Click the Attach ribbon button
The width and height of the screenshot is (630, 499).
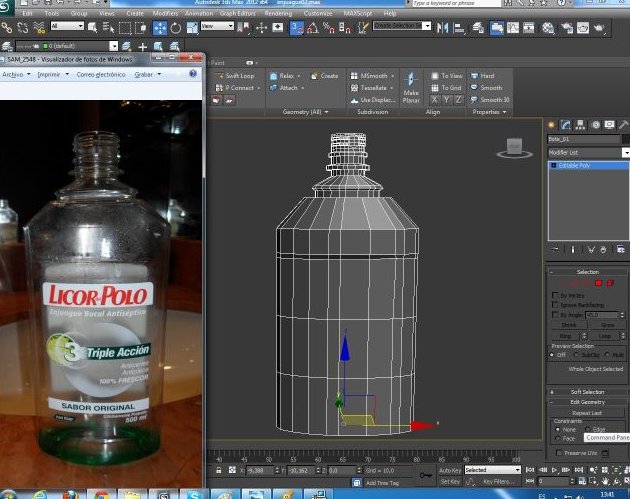click(287, 88)
